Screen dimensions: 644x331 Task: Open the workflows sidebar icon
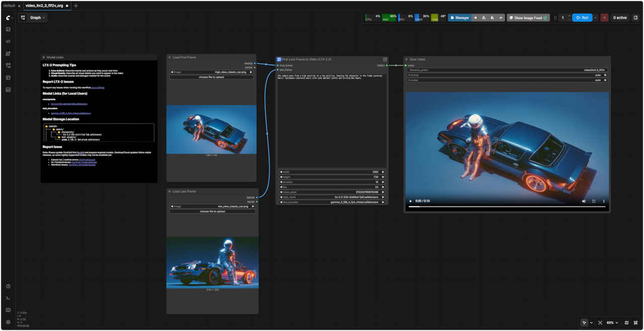[x=8, y=65]
